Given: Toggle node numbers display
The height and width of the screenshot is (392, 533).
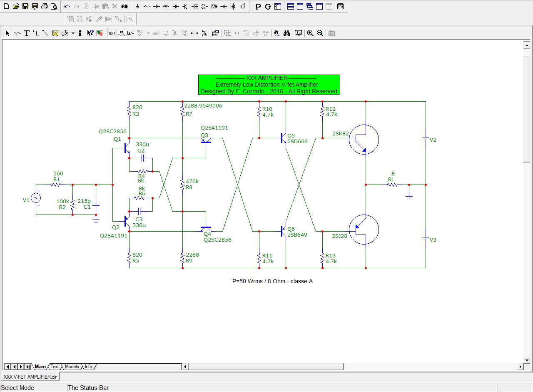Looking at the screenshot, I should 131,33.
